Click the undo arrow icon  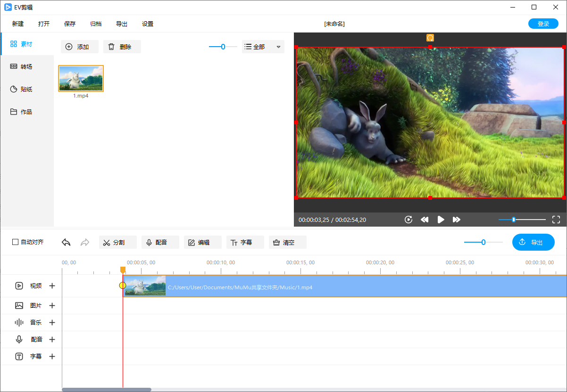(66, 242)
